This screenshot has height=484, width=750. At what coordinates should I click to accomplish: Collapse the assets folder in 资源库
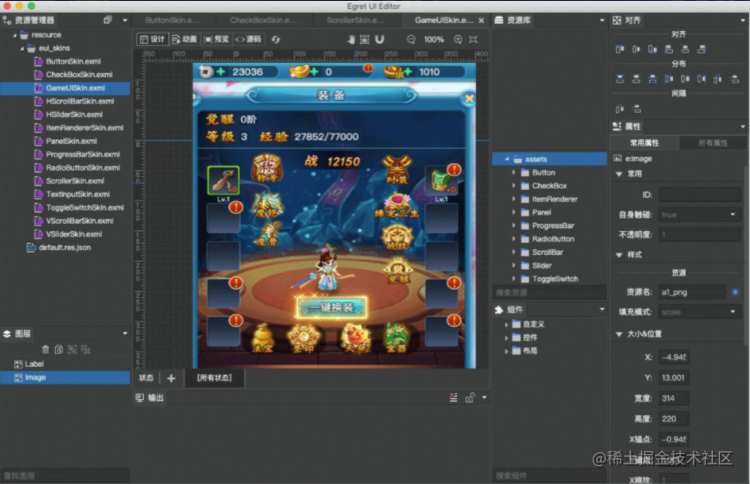[x=507, y=159]
